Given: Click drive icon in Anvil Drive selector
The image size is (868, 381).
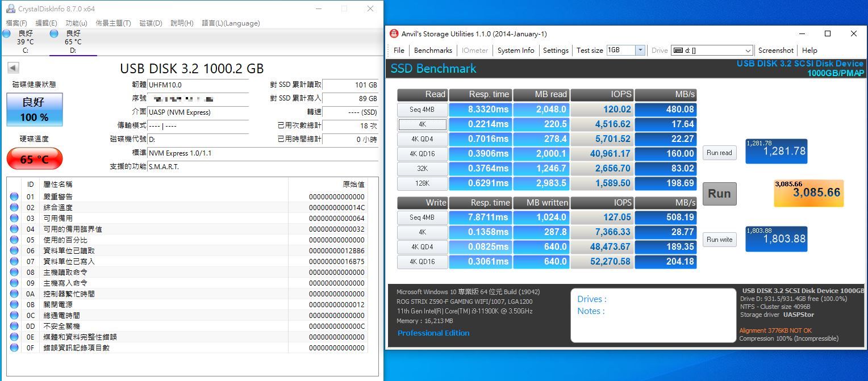Looking at the screenshot, I should click(678, 51).
